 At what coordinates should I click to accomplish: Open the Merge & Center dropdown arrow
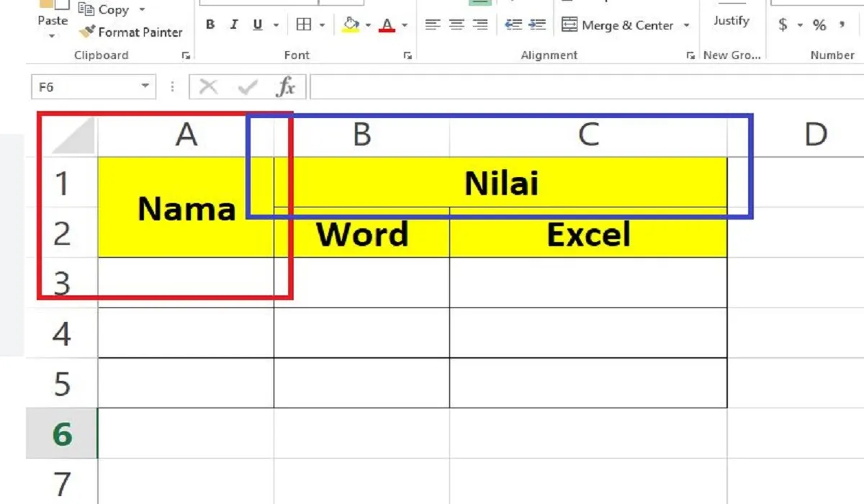click(688, 24)
